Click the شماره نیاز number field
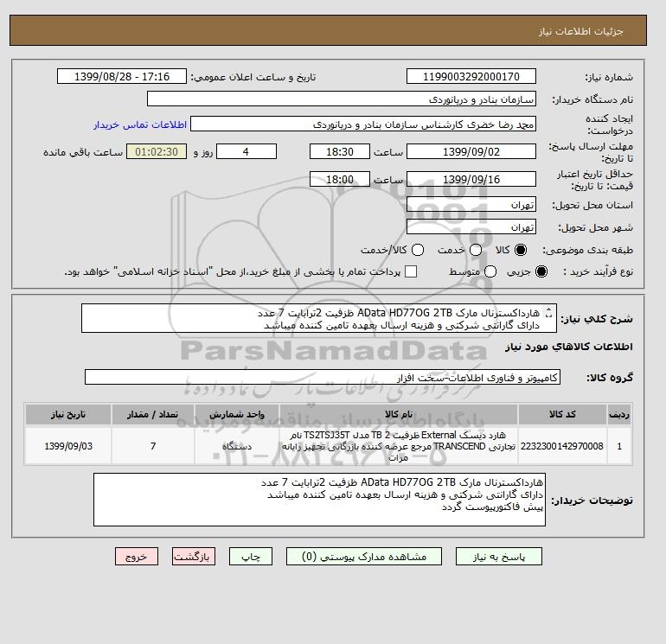666x644 pixels. point(471,77)
